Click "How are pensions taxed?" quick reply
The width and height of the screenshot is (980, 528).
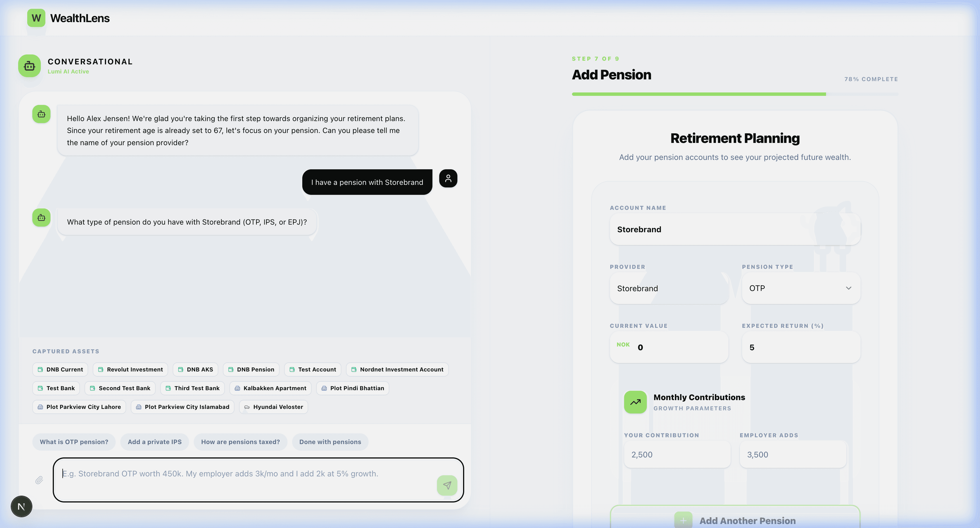[x=240, y=442]
